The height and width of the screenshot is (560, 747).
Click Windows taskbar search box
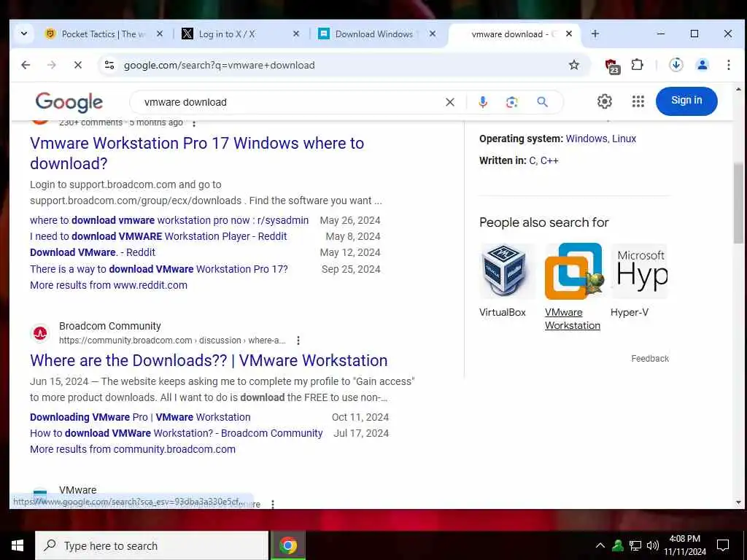pyautogui.click(x=152, y=545)
